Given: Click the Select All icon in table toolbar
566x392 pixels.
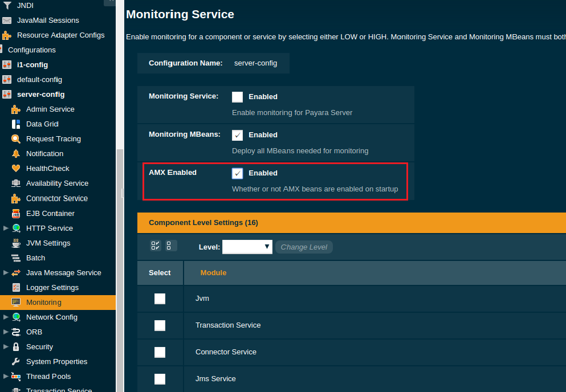Looking at the screenshot, I should pyautogui.click(x=155, y=246).
